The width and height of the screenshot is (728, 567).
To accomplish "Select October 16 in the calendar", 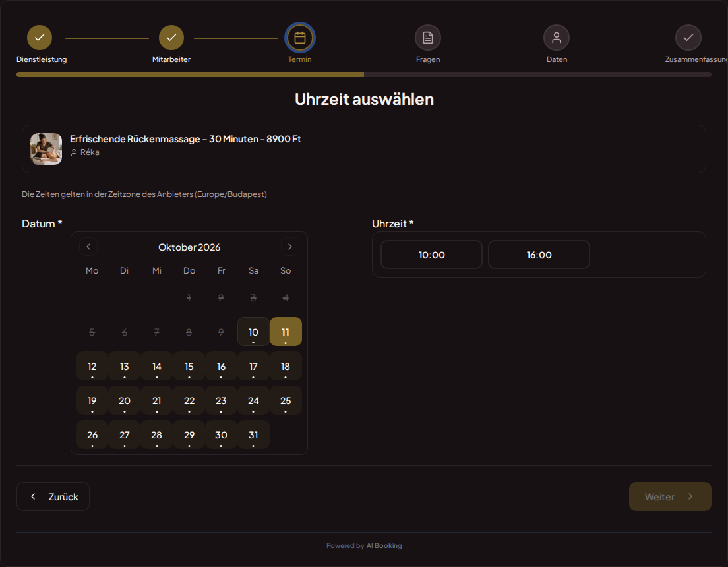I will point(221,366).
